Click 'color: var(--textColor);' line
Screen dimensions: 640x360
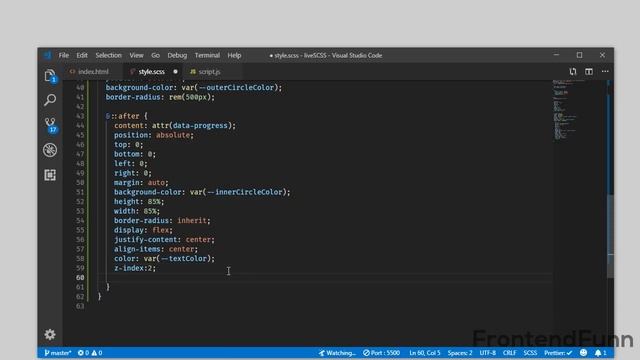pyautogui.click(x=164, y=259)
